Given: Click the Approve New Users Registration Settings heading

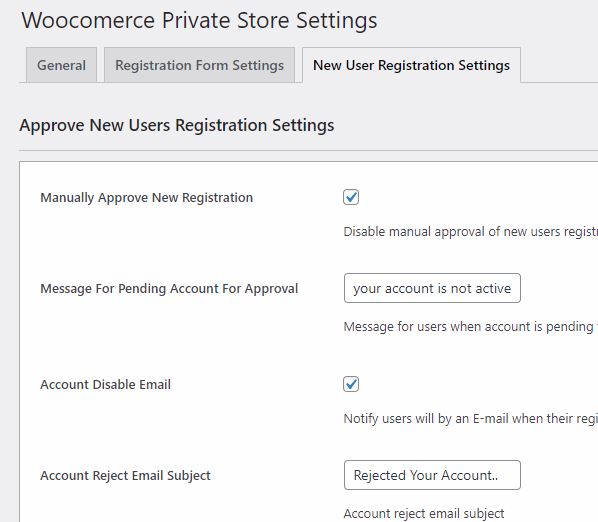Looking at the screenshot, I should pos(177,125).
